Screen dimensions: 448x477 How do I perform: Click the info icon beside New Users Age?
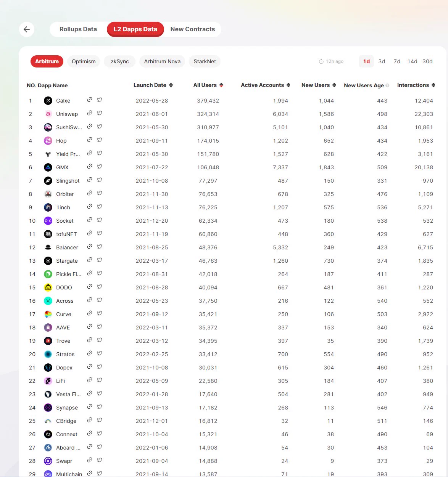tap(387, 85)
